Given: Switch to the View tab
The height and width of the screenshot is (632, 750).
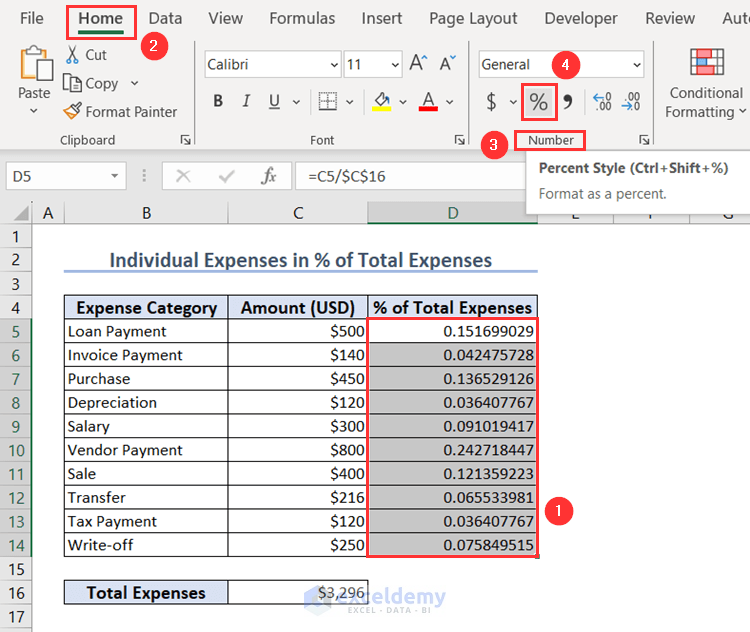Looking at the screenshot, I should (225, 18).
